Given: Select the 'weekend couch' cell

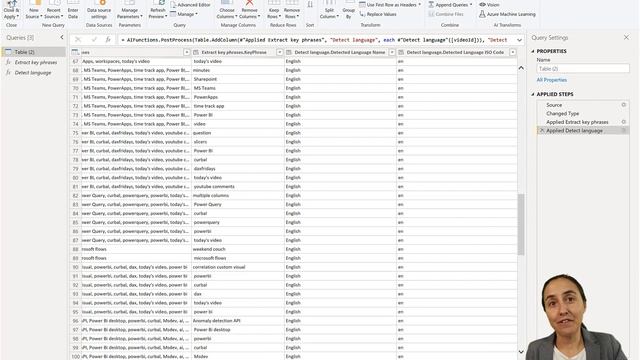Looking at the screenshot, I should (238, 249).
